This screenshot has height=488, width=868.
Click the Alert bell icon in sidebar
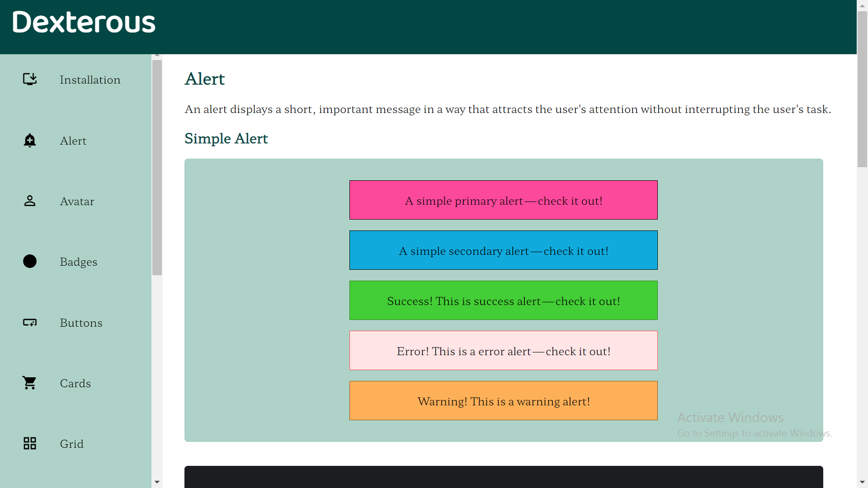[x=29, y=141]
